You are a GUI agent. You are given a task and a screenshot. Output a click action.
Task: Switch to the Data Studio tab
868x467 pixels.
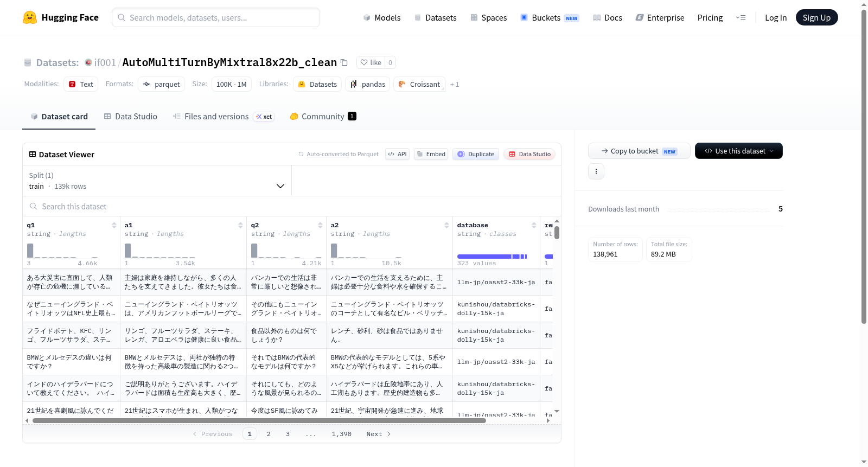(x=131, y=116)
